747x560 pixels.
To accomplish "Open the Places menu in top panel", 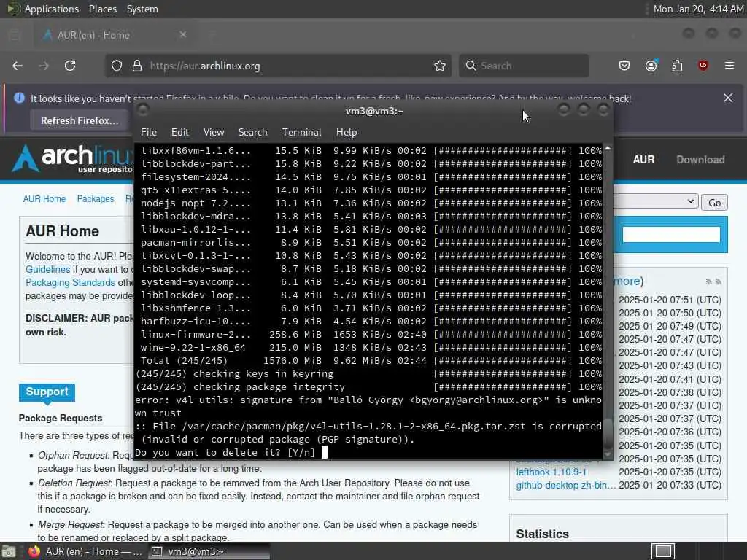I will [x=103, y=9].
